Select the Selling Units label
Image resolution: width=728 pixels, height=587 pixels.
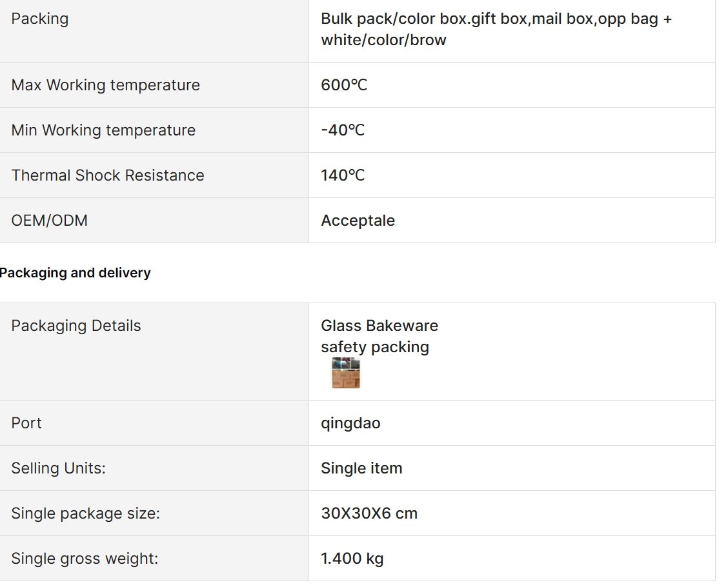point(59,468)
